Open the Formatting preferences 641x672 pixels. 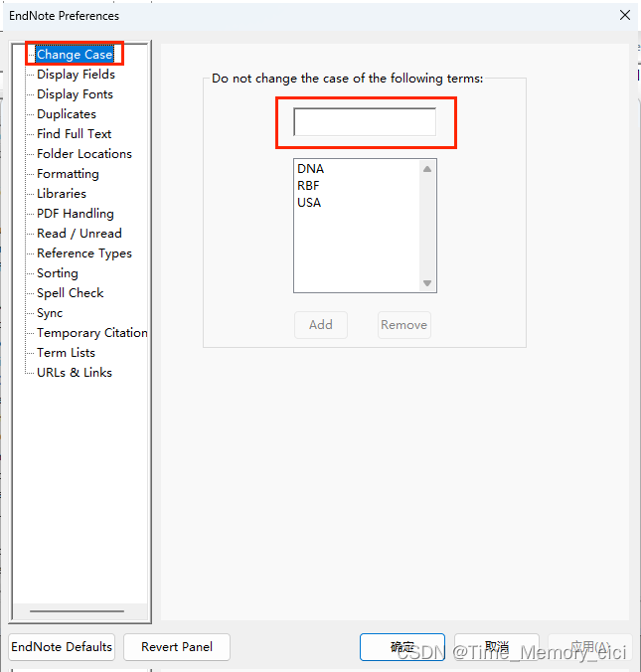tap(68, 174)
